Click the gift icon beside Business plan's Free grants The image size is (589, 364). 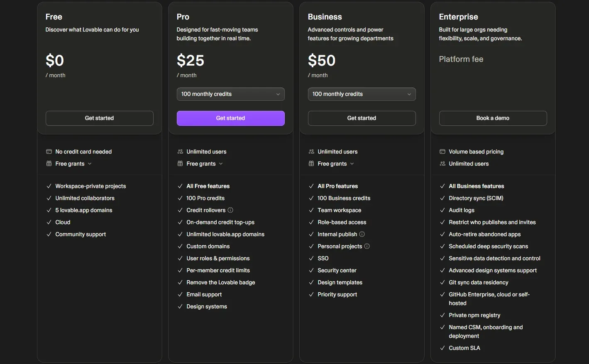click(311, 164)
